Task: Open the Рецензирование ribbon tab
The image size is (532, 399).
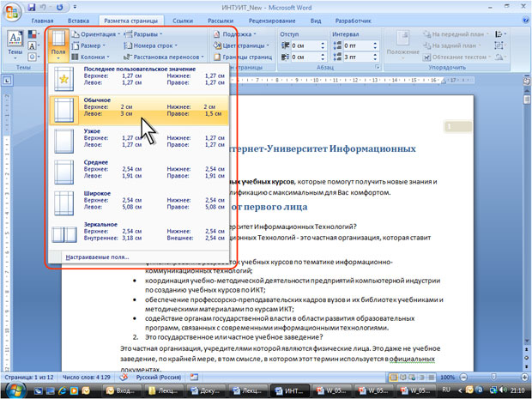Action: pos(272,21)
